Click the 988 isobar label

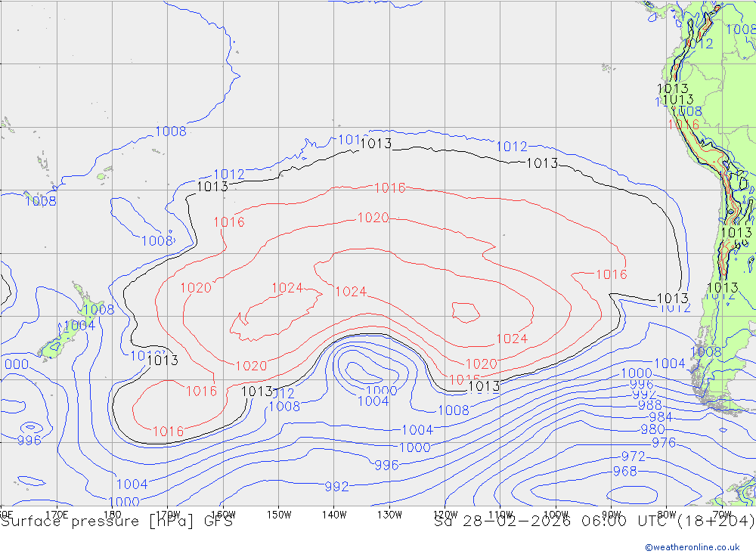click(650, 405)
